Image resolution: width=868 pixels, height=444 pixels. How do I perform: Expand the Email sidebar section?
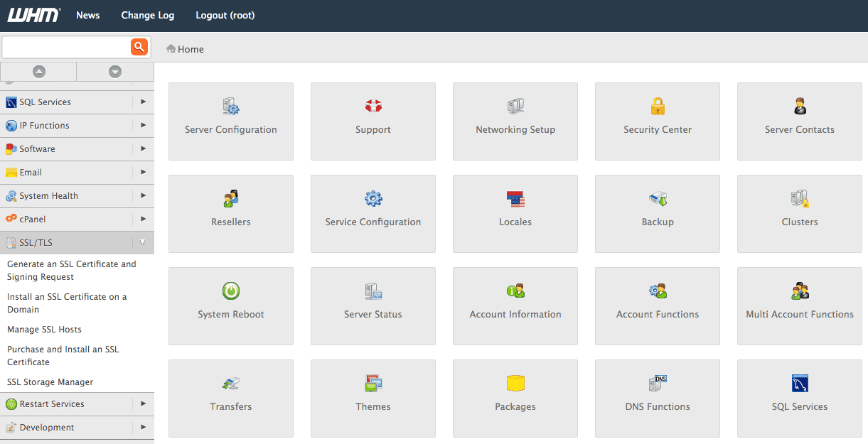coord(143,172)
